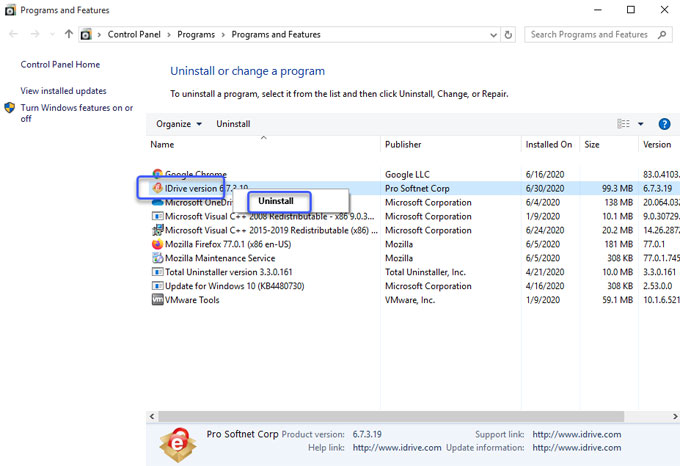Click the Visual C++ 2015-2019 Redistributable icon

coord(157,230)
